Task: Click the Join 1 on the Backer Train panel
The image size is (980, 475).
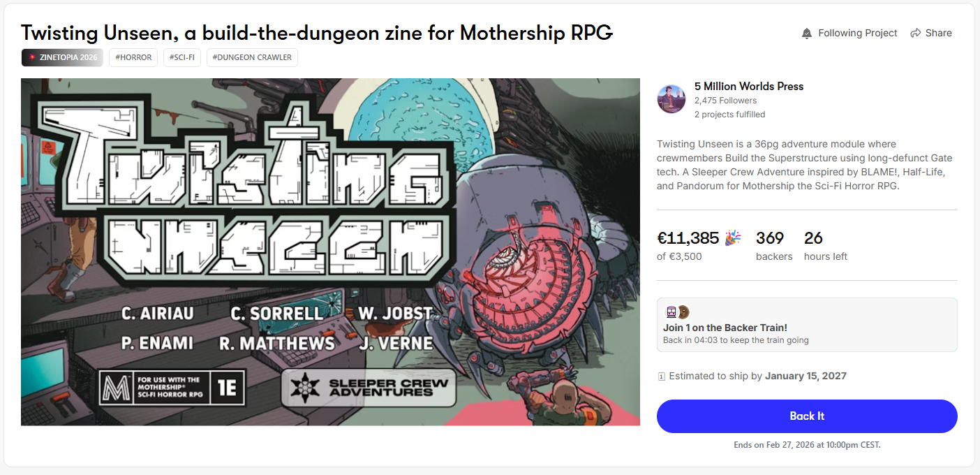Action: coord(807,325)
